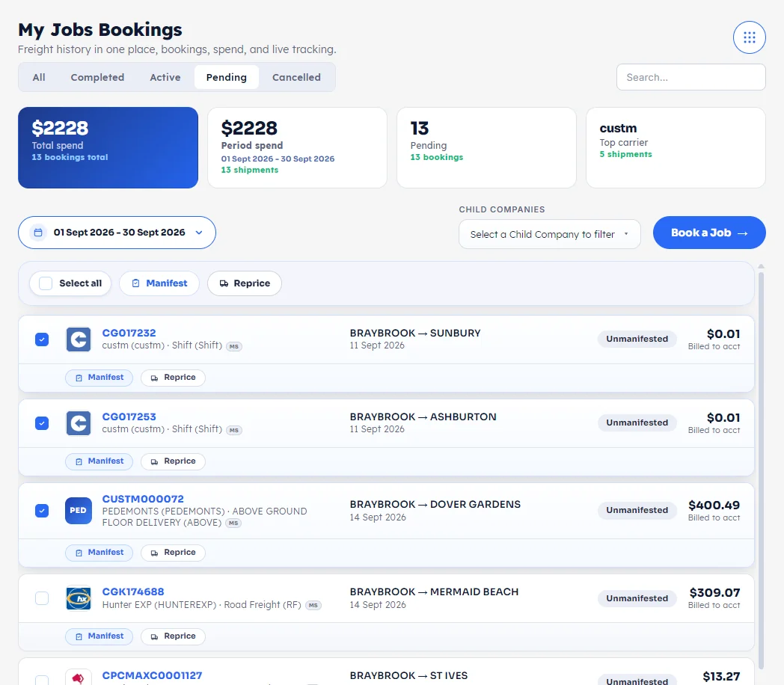
Task: Uncheck the CG017232 booking checkbox
Action: point(42,340)
